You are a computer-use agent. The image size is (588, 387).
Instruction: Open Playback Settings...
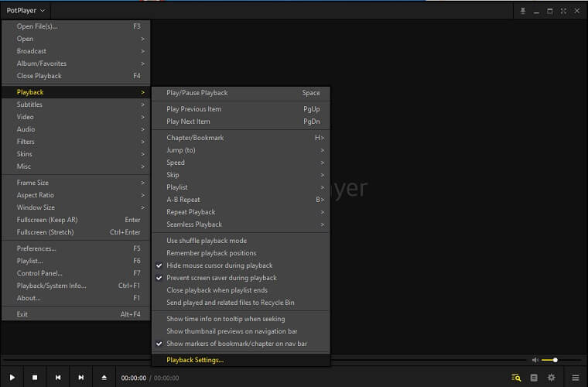pos(241,360)
